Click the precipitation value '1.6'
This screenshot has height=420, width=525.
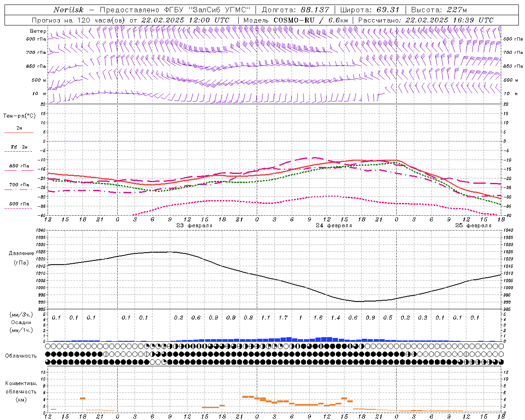point(318,317)
